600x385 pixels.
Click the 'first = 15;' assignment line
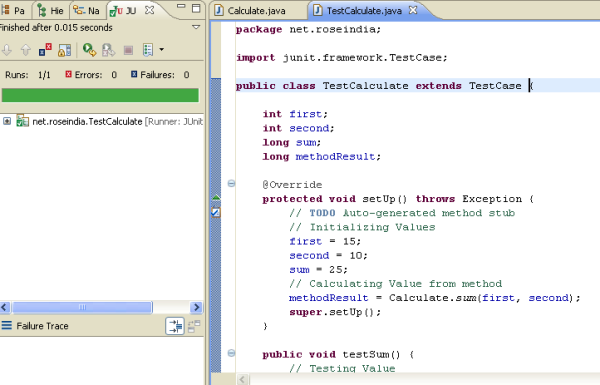pyautogui.click(x=325, y=241)
